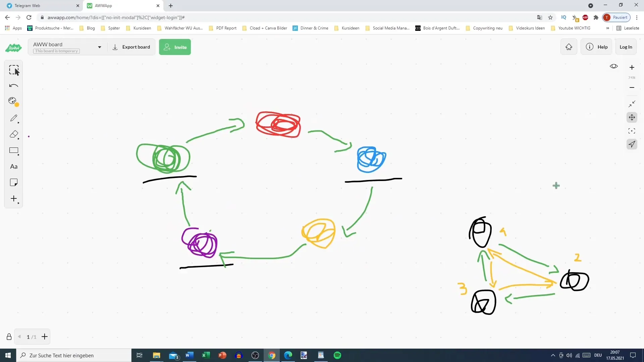Click the address bar URL
644x362 pixels.
[116, 17]
